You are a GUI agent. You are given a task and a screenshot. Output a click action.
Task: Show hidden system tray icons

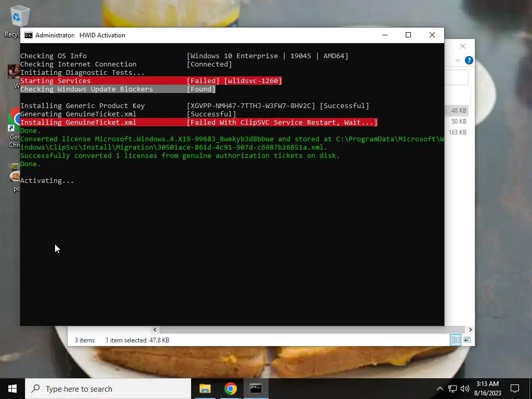pos(440,389)
